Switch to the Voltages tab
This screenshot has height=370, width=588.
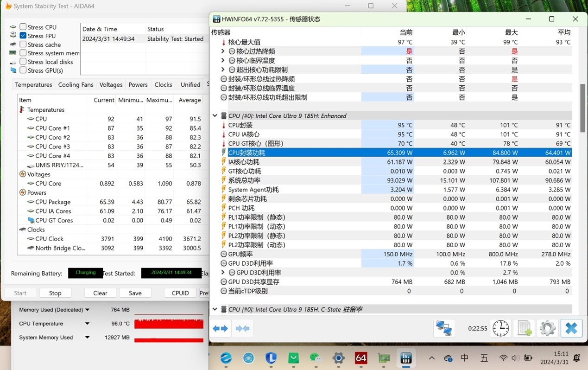coord(111,85)
